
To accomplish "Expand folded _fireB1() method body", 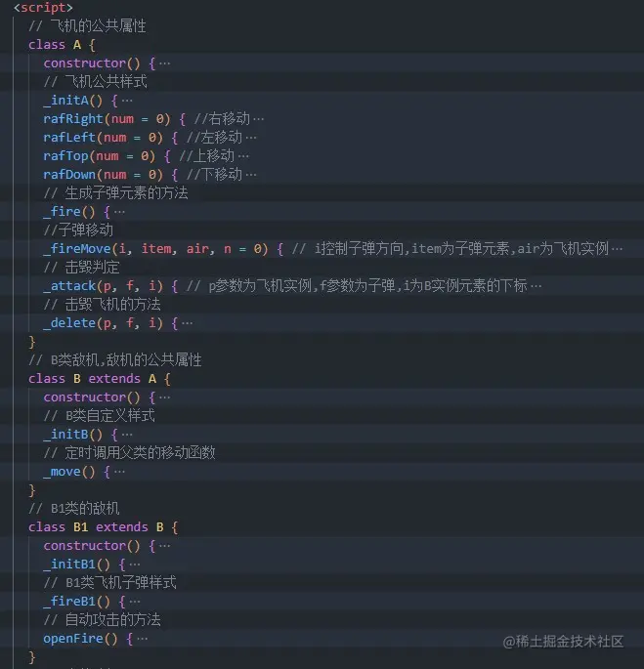I will pos(135,602).
